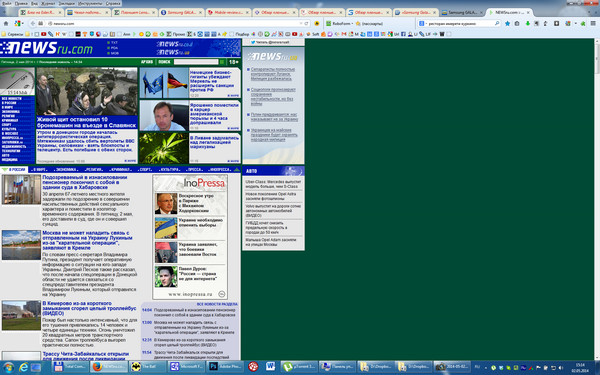Switch to the Mobile-review tab
Screen dimensions: 600x375
point(228,12)
